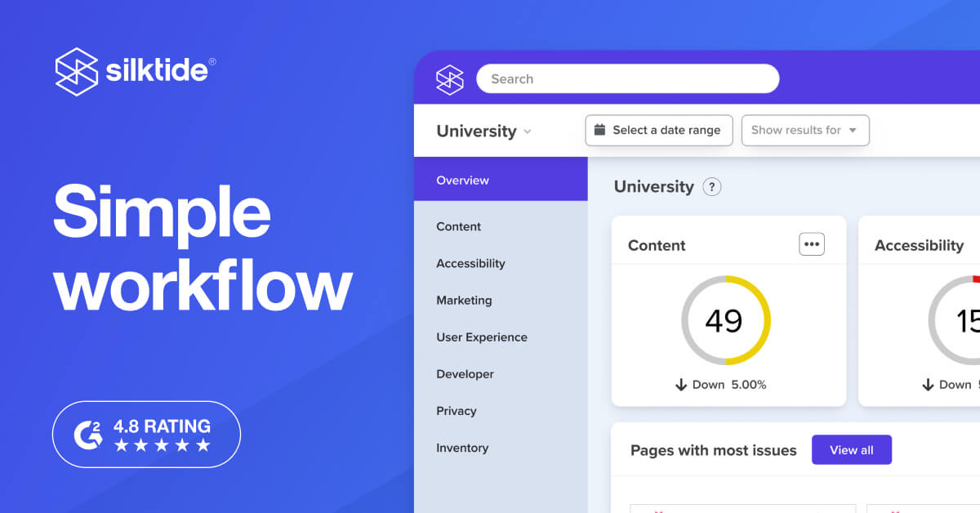Click the Silktide logo in app header
Screen dimensions: 980x513
449,79
